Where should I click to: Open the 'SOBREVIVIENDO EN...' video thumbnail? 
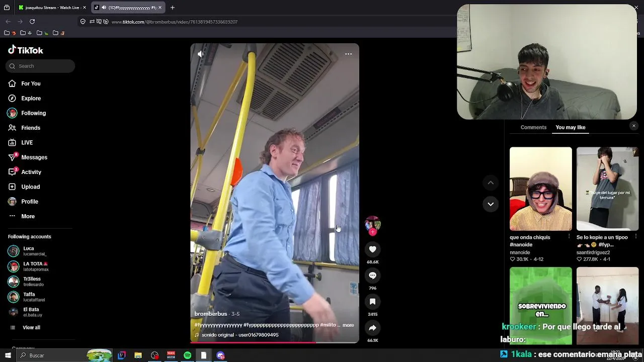540,306
